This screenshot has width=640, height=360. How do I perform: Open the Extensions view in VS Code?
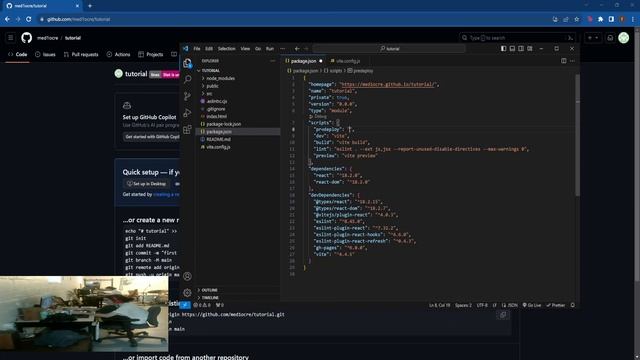(x=187, y=129)
